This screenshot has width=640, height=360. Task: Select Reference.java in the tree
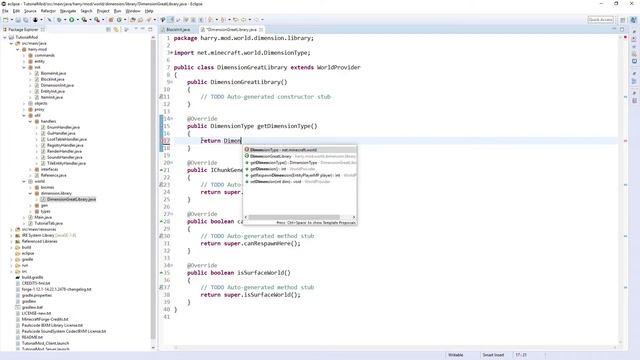coord(53,175)
